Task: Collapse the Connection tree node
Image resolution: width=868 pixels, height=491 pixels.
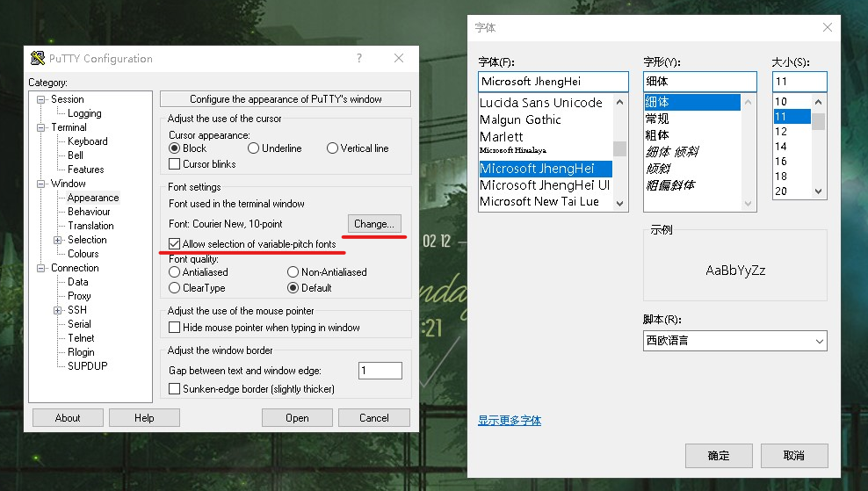Action: coord(40,269)
